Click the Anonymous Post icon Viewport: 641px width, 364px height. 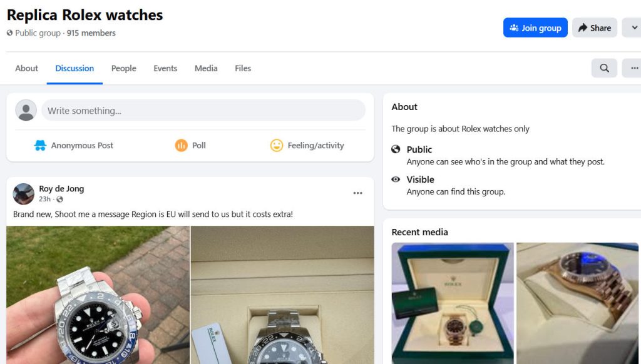point(40,146)
